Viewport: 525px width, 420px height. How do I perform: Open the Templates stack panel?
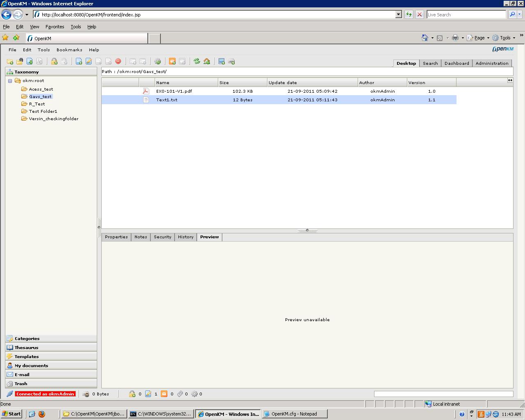(26, 356)
